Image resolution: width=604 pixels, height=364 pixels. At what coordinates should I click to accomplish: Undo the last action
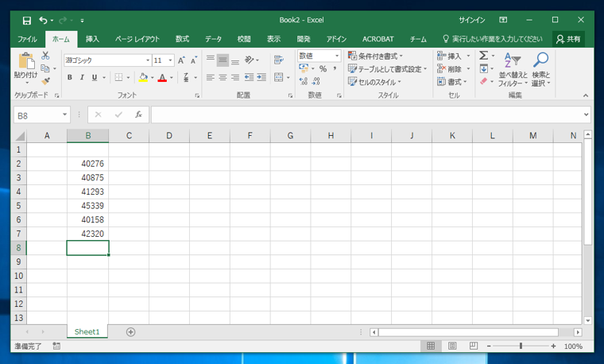[43, 21]
